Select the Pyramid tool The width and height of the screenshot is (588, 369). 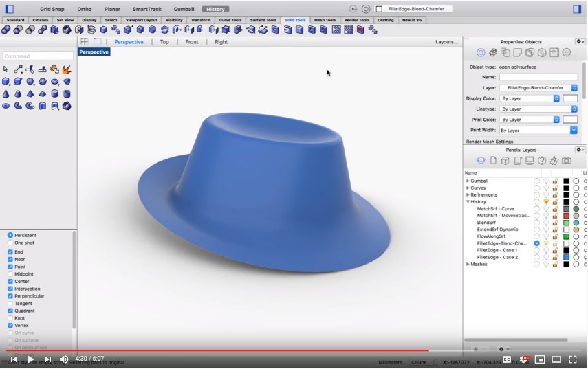(x=30, y=93)
